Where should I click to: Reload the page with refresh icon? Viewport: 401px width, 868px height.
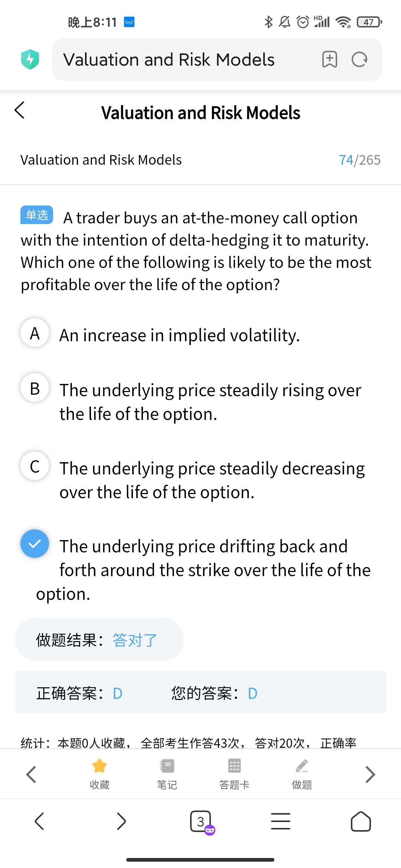point(359,59)
